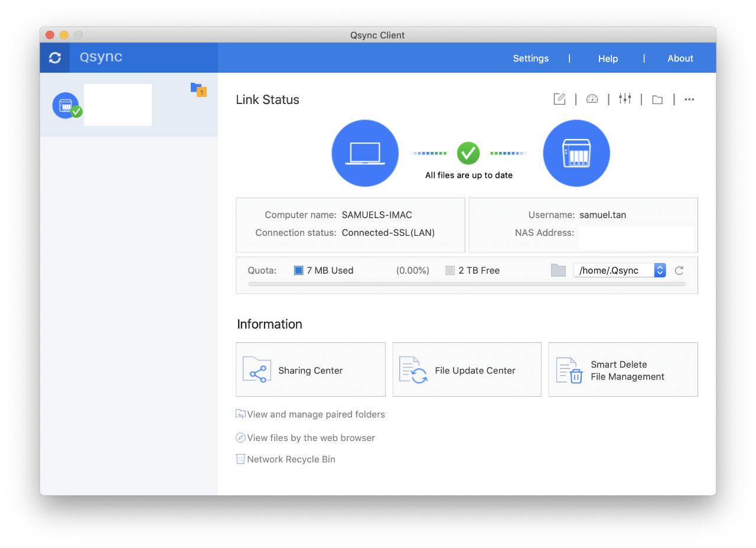Image resolution: width=756 pixels, height=548 pixels.
Task: Click the paired folder count badge icon
Action: pos(198,89)
